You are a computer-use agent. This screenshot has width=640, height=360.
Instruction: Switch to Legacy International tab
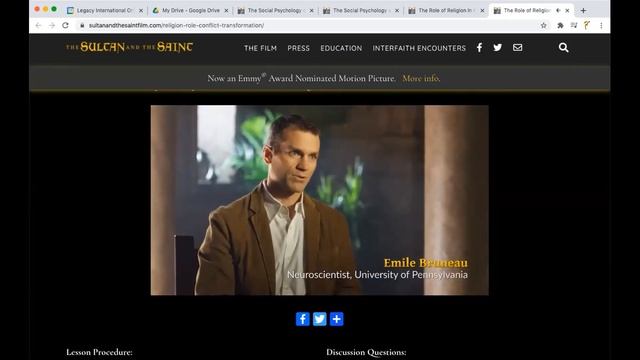point(105,11)
